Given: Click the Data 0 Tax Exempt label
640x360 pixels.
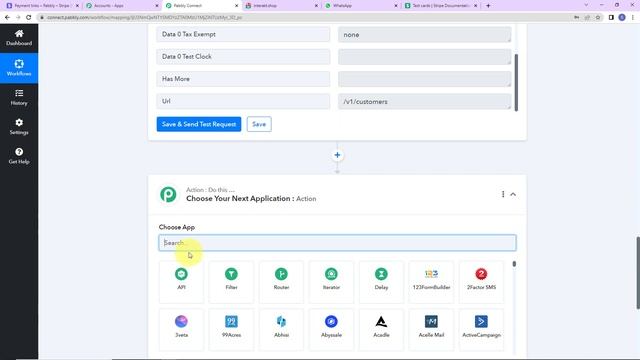Looking at the screenshot, I should [189, 34].
